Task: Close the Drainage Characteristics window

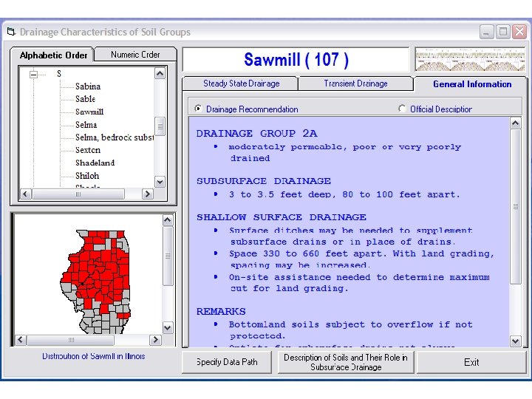Action: coord(519,32)
